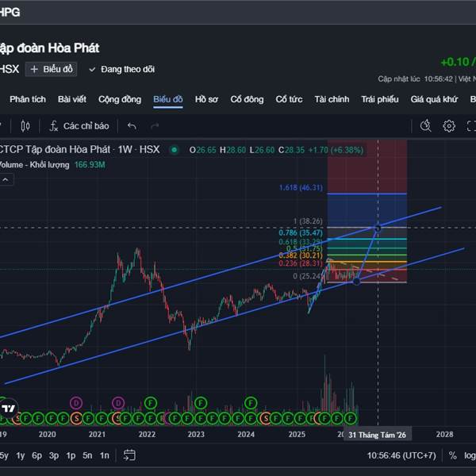Open quick search lightning magnifier icon
This screenshot has height=476, width=476.
click(425, 125)
